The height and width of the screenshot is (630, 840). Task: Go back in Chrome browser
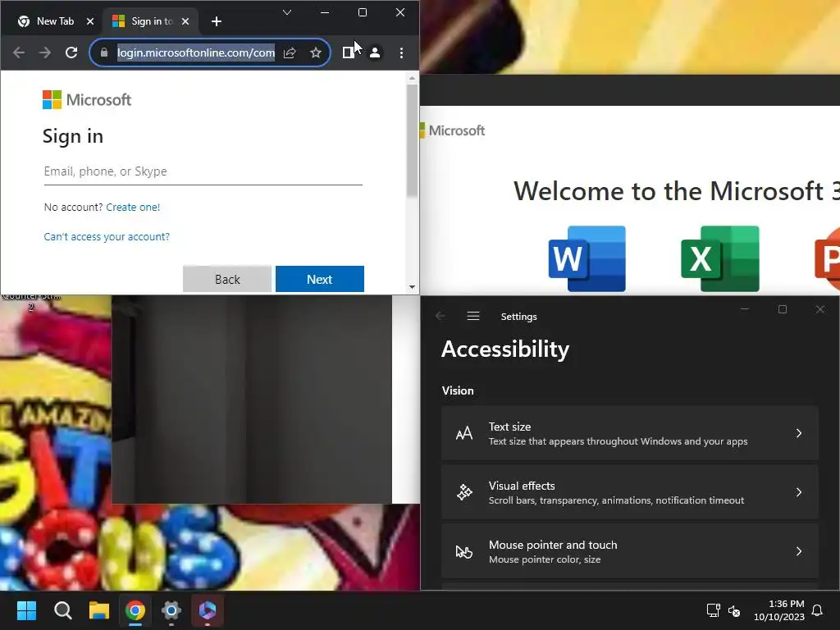[x=19, y=52]
